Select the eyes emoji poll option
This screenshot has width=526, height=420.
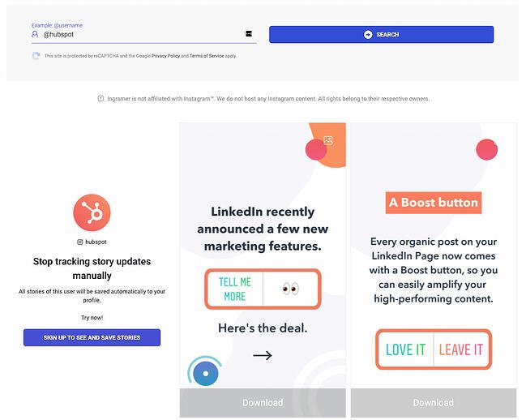pos(290,289)
